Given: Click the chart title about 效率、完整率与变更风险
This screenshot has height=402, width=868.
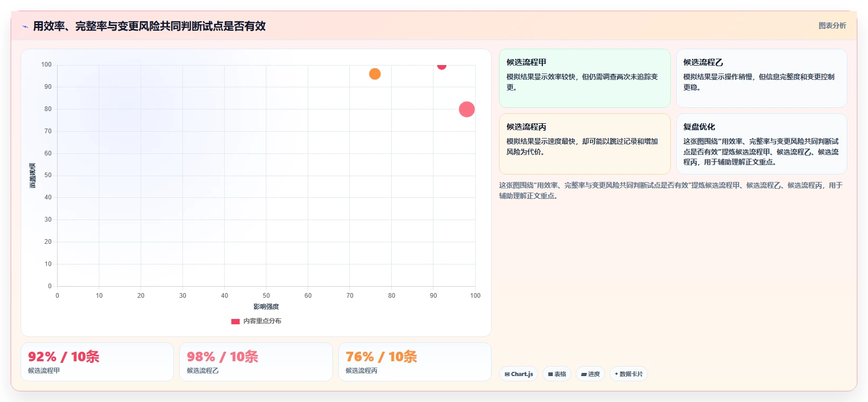Looking at the screenshot, I should click(x=149, y=26).
